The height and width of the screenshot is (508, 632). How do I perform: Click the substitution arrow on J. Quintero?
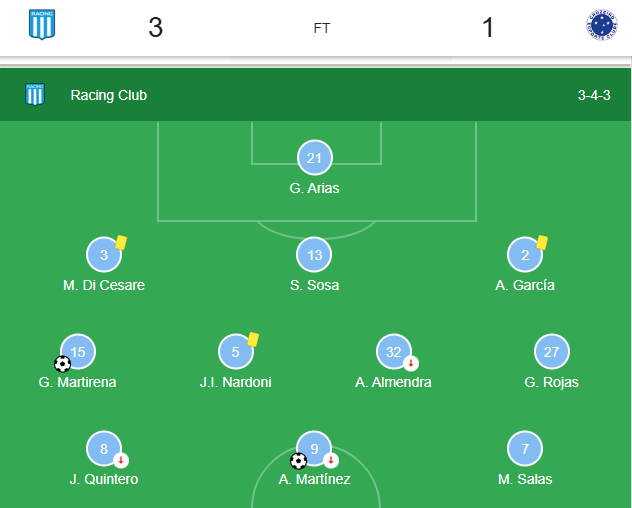[x=121, y=460]
